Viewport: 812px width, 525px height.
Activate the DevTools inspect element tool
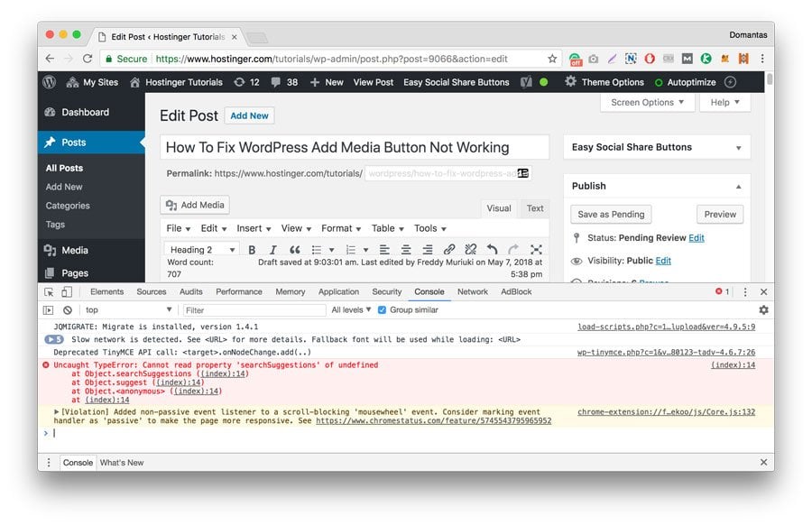(x=51, y=291)
